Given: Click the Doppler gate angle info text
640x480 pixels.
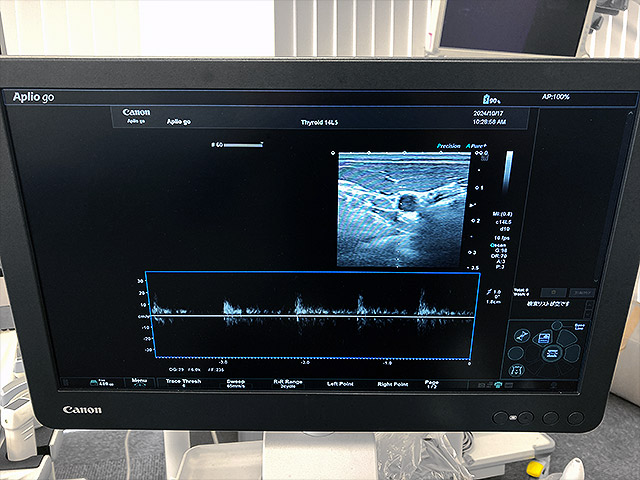Looking at the screenshot, I should pyautogui.click(x=493, y=297).
